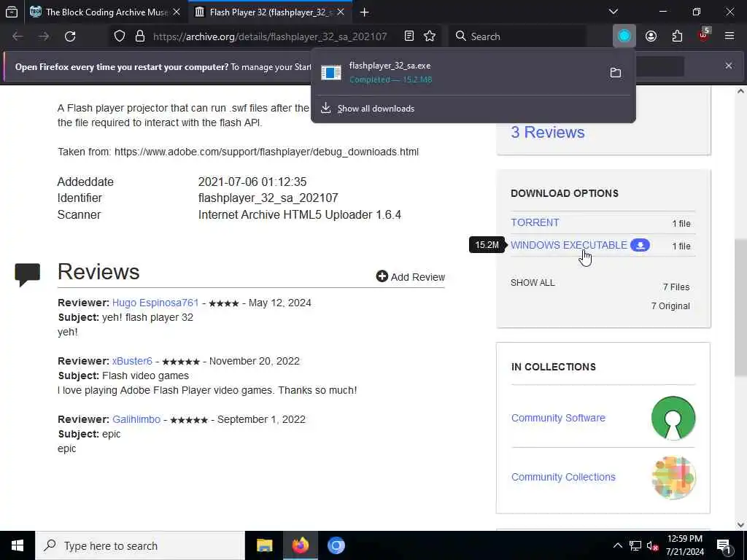Open the extensions puzzle icon
This screenshot has height=560, width=747.
(677, 36)
